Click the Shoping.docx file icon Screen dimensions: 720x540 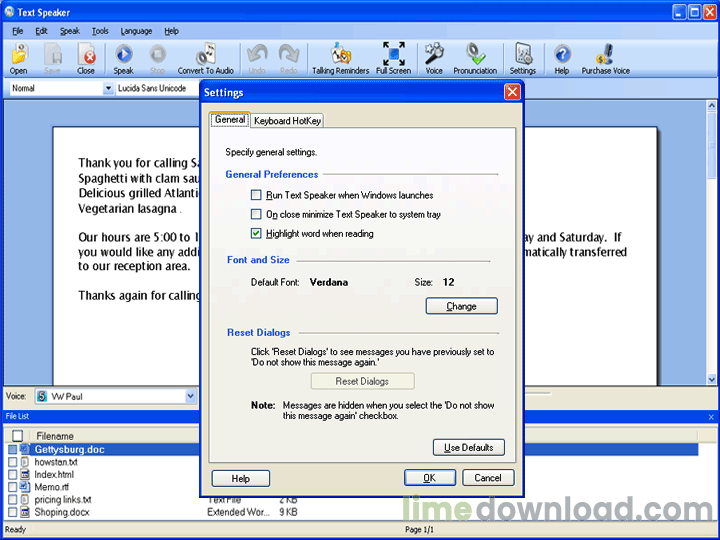pos(25,512)
